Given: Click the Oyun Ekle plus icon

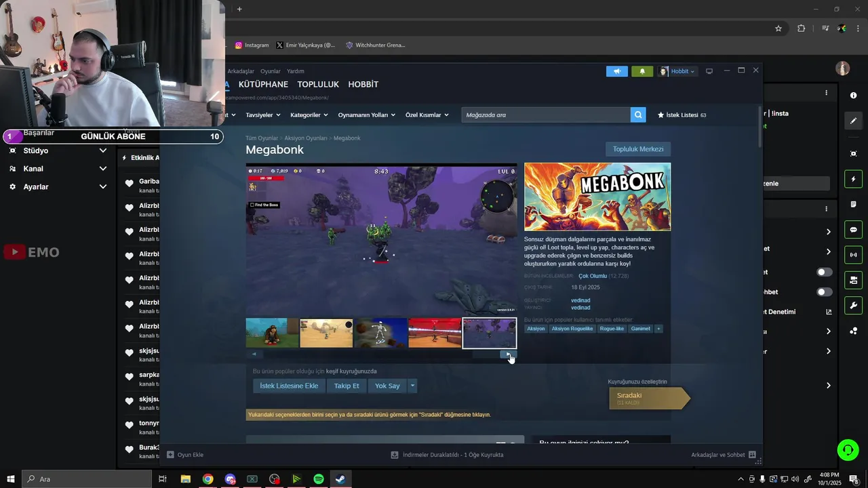Looking at the screenshot, I should coord(170,455).
